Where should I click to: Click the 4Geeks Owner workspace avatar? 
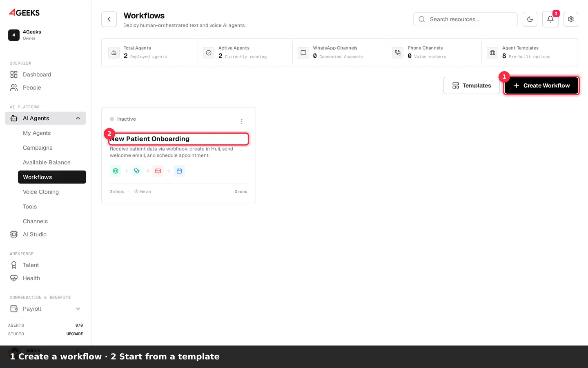(14, 35)
